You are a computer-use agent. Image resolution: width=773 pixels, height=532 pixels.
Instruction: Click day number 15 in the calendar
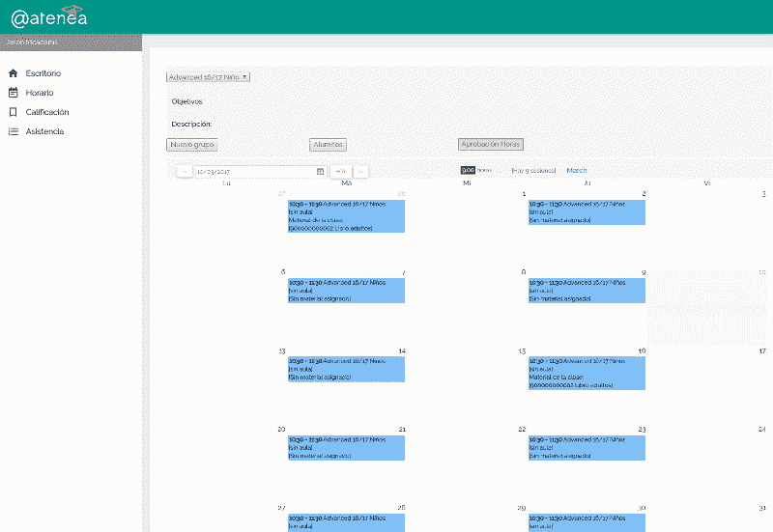(522, 351)
